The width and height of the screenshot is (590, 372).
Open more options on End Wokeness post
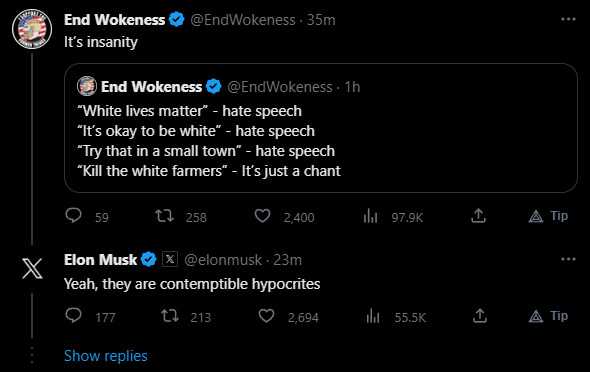568,19
